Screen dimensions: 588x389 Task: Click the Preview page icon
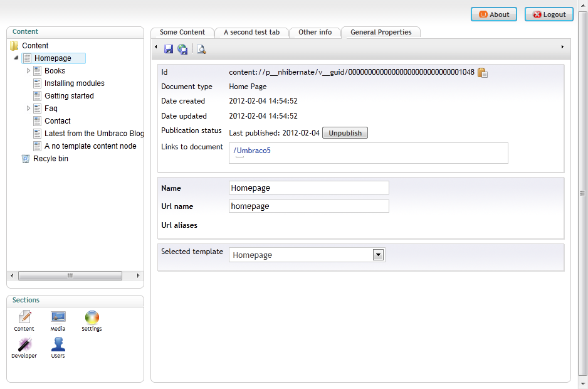click(x=201, y=49)
